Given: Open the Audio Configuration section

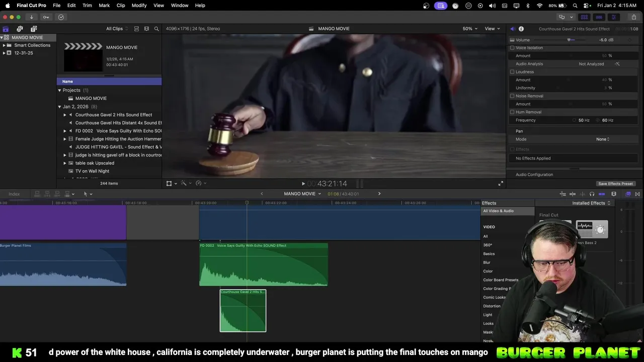Looking at the screenshot, I should (x=534, y=174).
